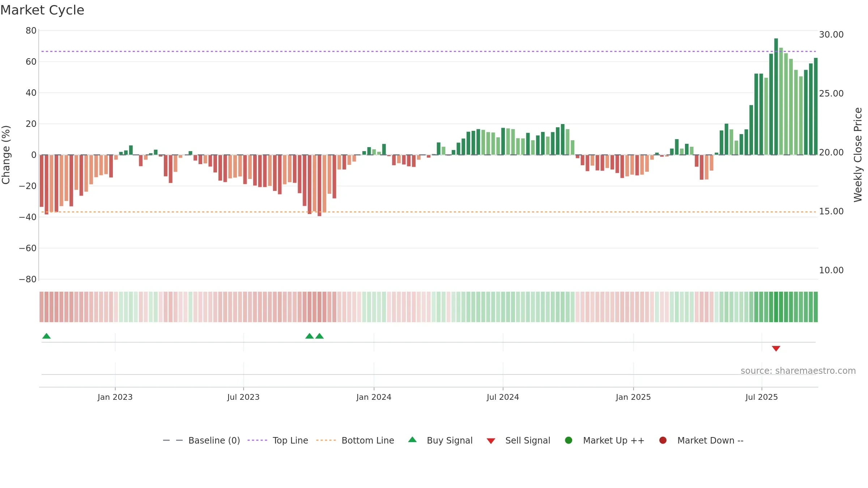This screenshot has width=868, height=488.
Task: Click the Weekly Close Price axis title
Action: [858, 155]
